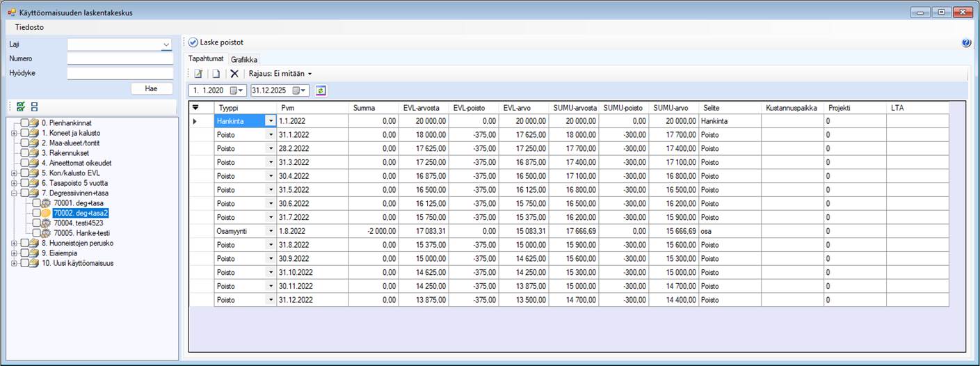The image size is (980, 366).
Task: Sort by the SUMU-poisto column header
Action: (x=624, y=108)
